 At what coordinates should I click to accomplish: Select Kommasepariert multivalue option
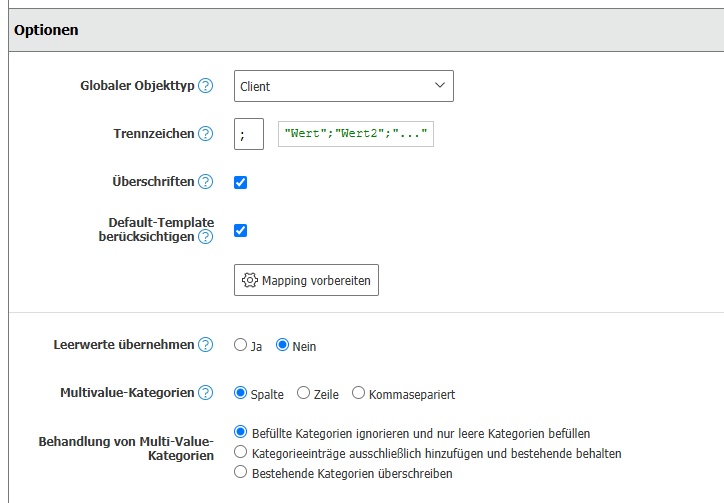[x=358, y=393]
